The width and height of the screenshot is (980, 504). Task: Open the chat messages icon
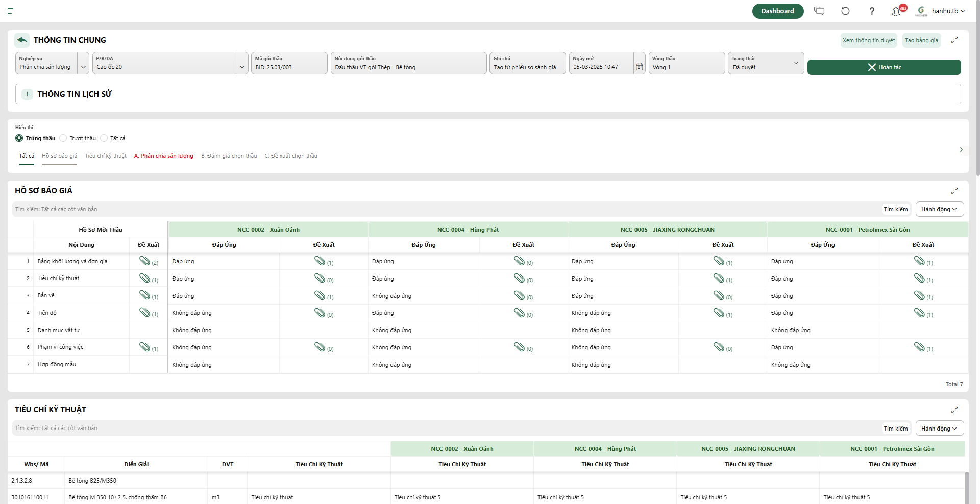pos(819,11)
